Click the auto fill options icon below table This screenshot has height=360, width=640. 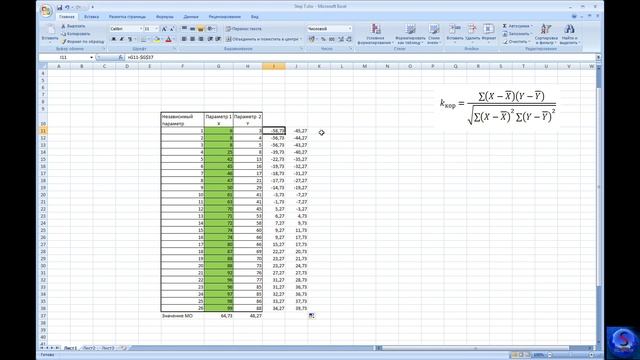[311, 315]
